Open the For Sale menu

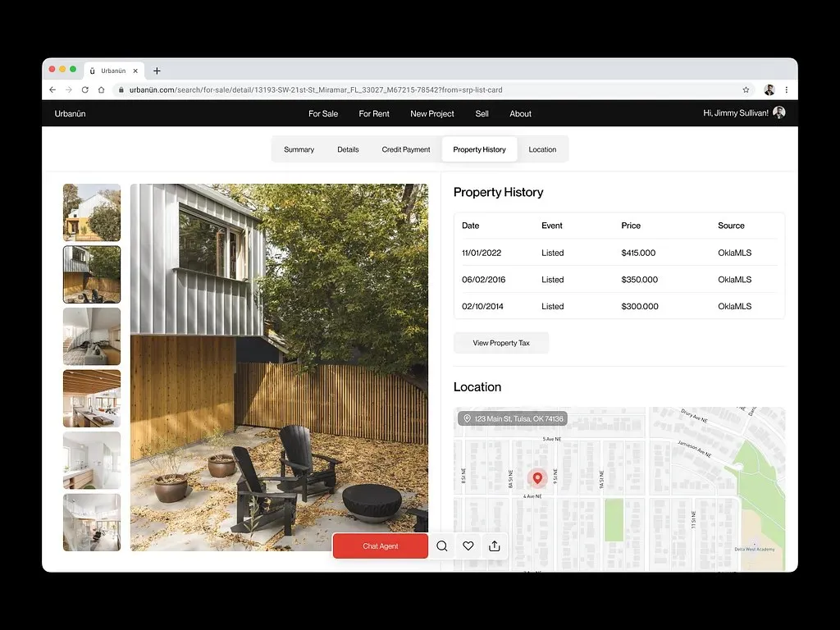point(323,113)
